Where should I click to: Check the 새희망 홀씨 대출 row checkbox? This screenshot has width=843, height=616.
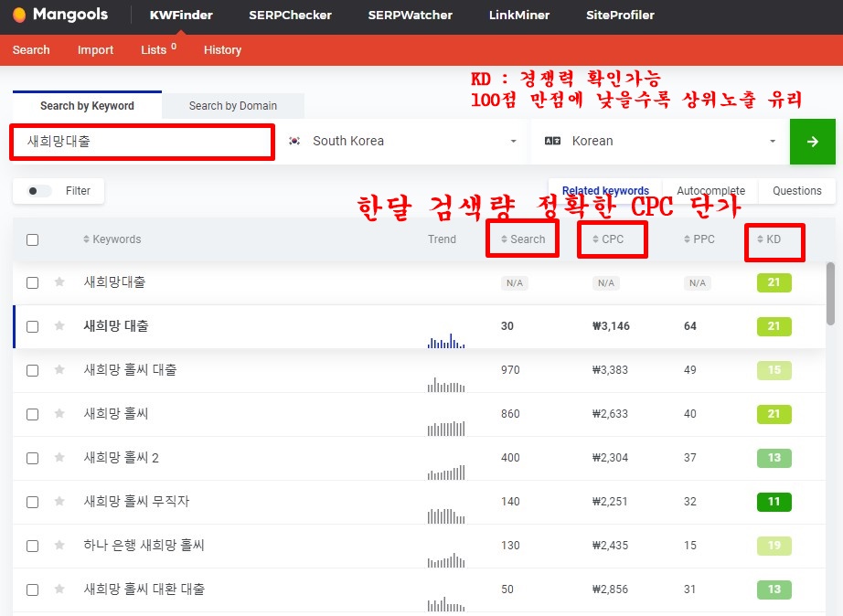33,370
